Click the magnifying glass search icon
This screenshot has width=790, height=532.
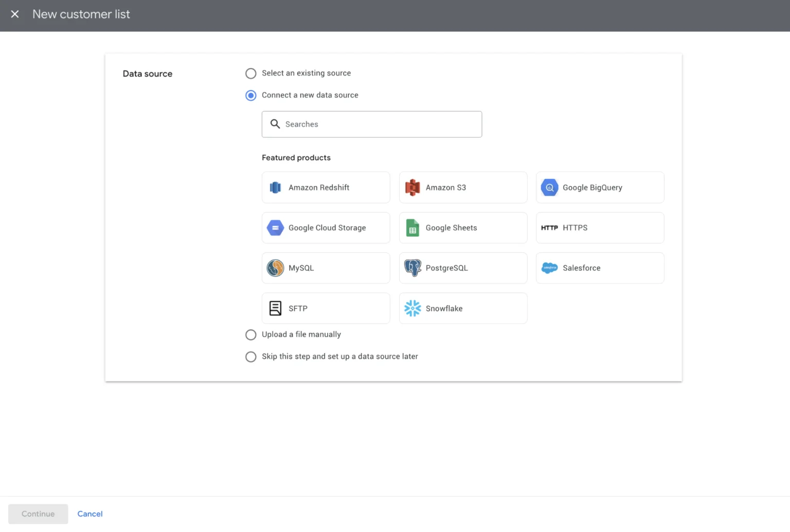pyautogui.click(x=275, y=124)
